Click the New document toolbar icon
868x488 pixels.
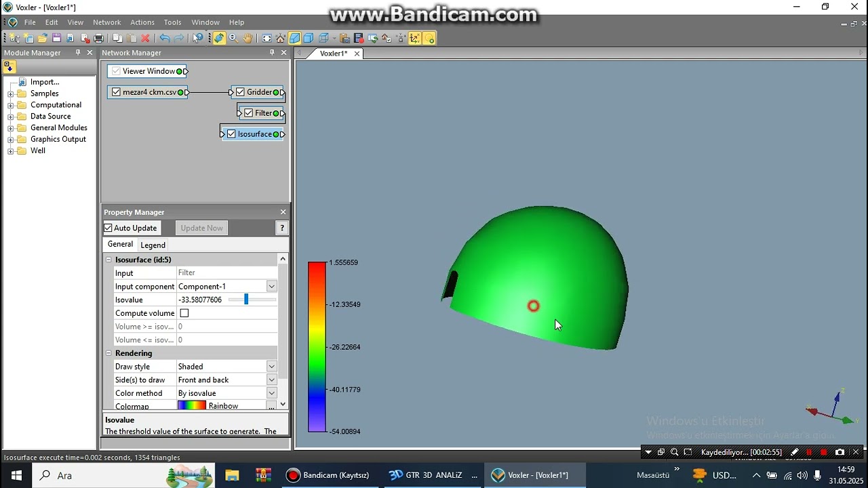coord(15,39)
